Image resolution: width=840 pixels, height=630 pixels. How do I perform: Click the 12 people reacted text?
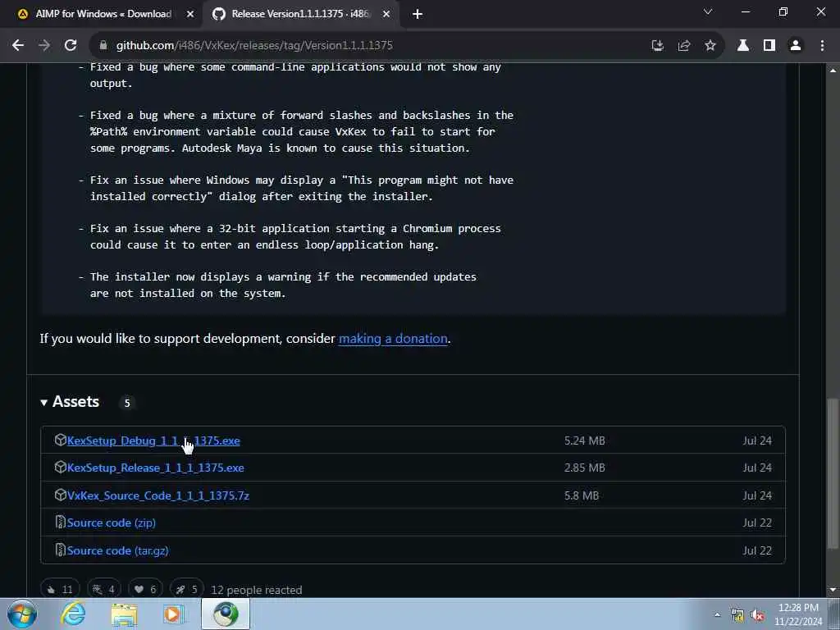point(257,590)
